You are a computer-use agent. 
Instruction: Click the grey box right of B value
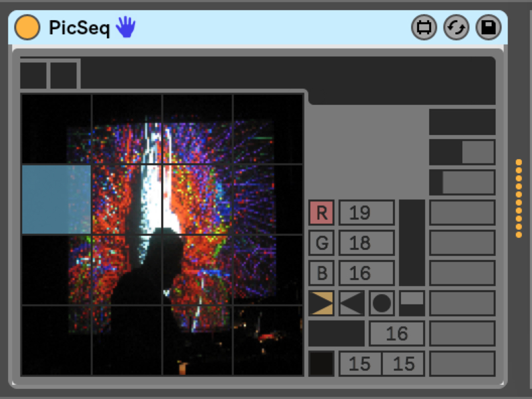(x=462, y=273)
